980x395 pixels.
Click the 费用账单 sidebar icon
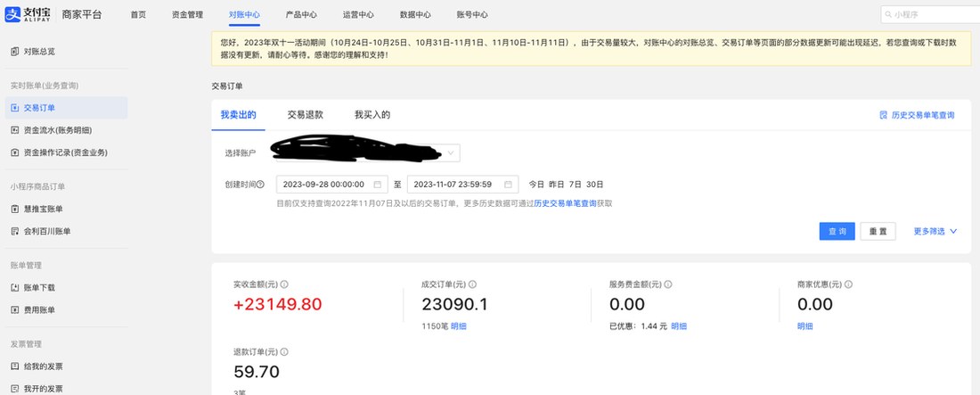[15, 310]
